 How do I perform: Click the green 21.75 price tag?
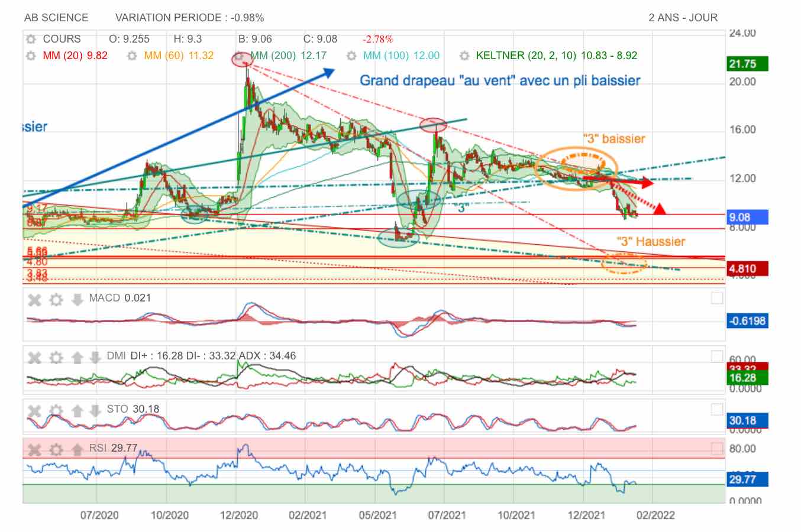click(748, 64)
